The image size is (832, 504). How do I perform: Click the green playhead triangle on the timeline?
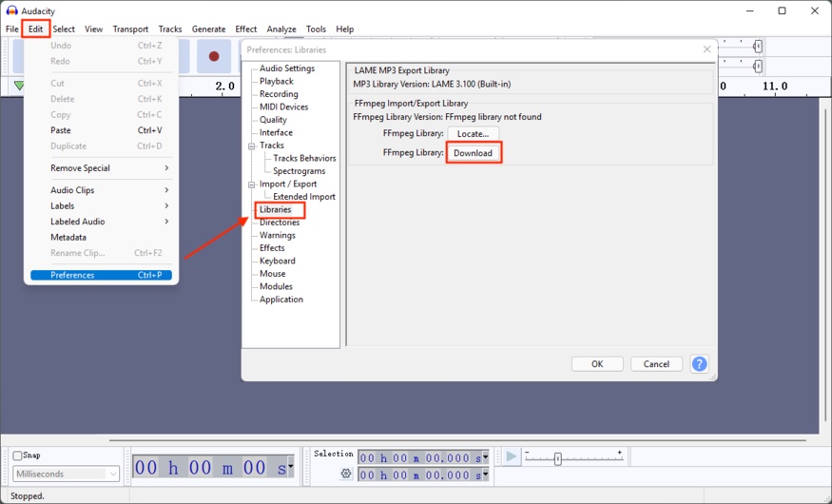click(x=19, y=86)
